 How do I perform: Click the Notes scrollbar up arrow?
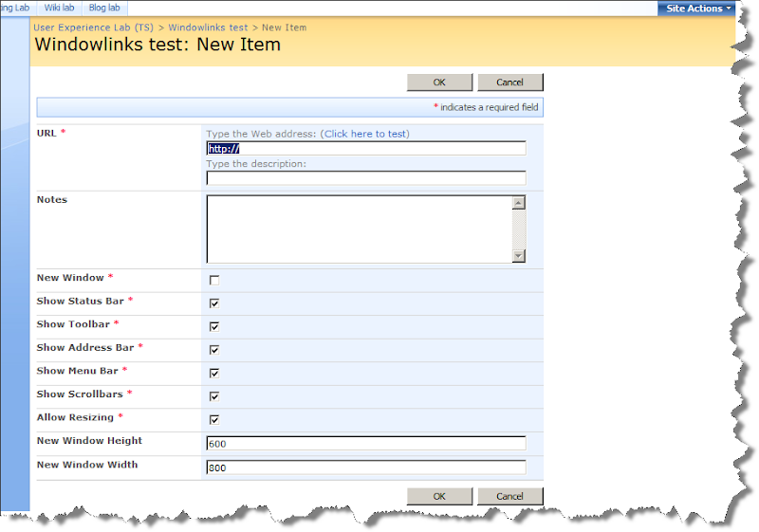click(518, 203)
